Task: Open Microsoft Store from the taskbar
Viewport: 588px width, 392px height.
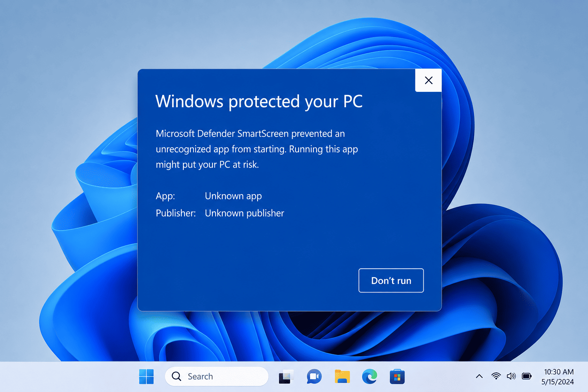Action: click(397, 377)
